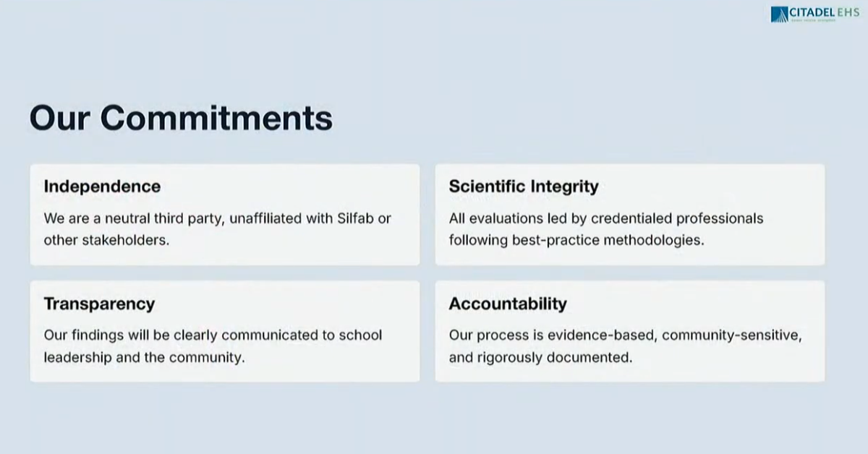Select the "leadership and the community" line
868x454 pixels.
pos(144,357)
